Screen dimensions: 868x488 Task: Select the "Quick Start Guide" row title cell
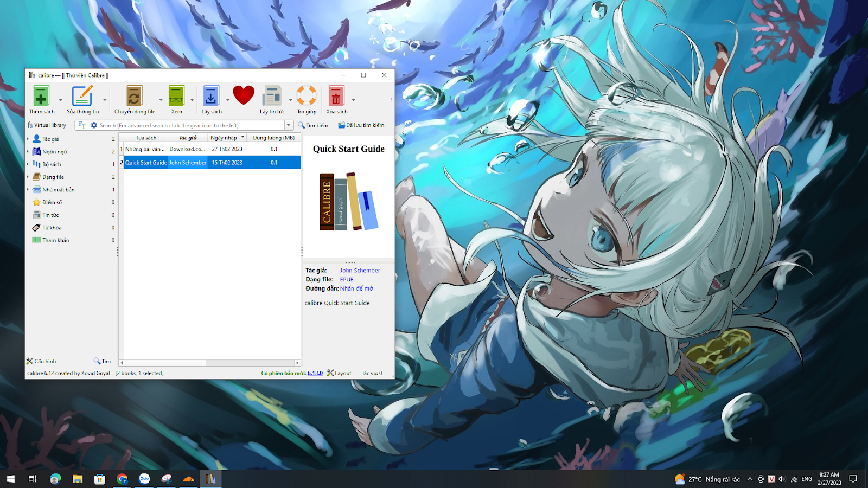click(x=146, y=163)
